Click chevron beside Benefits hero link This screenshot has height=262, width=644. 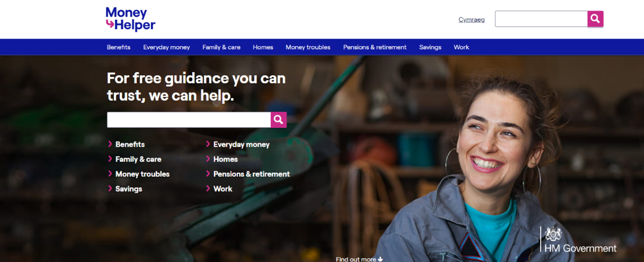click(110, 144)
